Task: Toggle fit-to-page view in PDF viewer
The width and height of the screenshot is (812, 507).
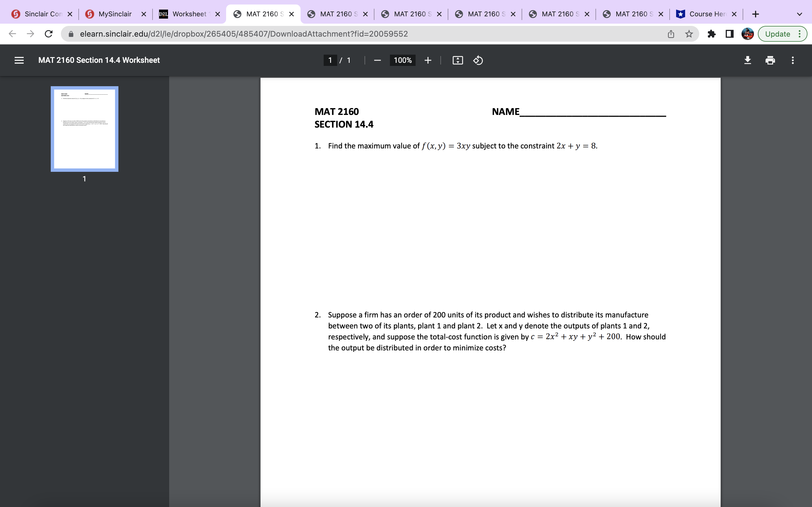Action: (x=457, y=60)
